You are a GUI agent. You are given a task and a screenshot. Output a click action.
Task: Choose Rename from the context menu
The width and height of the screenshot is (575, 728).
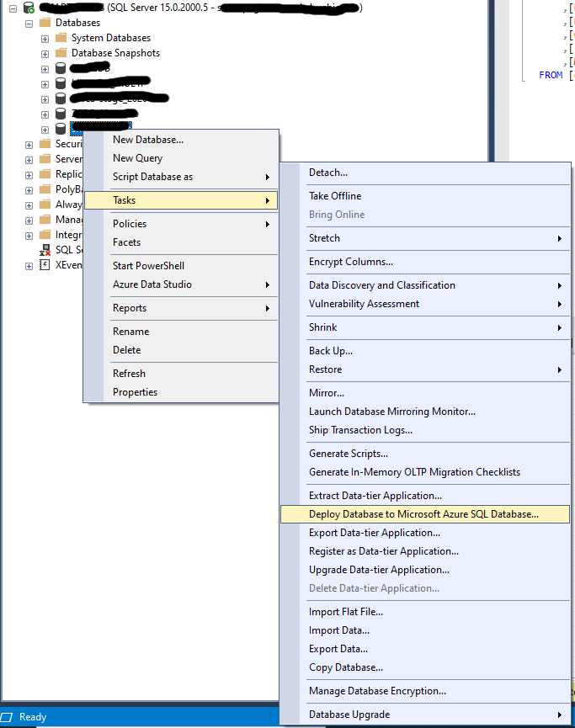pos(181,332)
